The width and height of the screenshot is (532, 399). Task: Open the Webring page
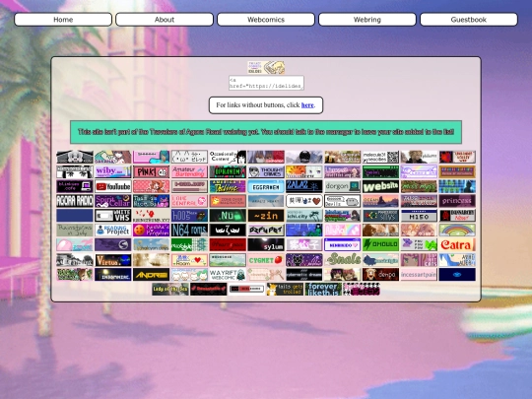coord(367,20)
